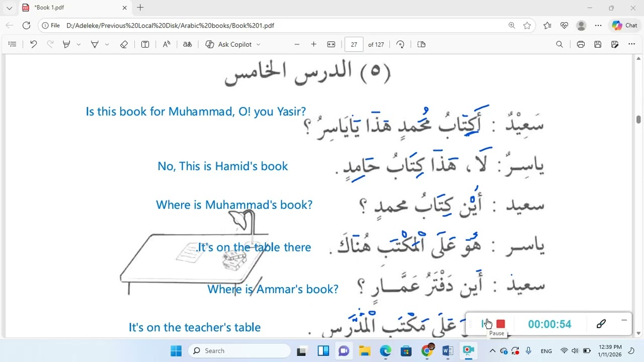
Task: Open recorder annotation pen tool
Action: point(601,324)
